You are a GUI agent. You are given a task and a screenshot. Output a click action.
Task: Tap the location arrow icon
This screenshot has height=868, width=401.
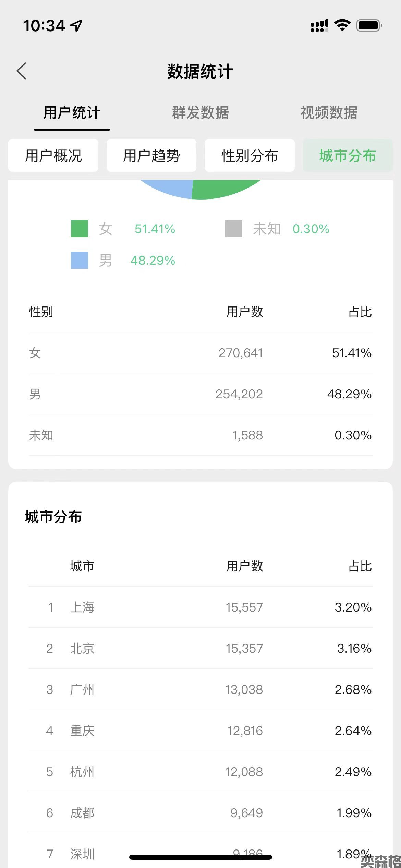76,25
